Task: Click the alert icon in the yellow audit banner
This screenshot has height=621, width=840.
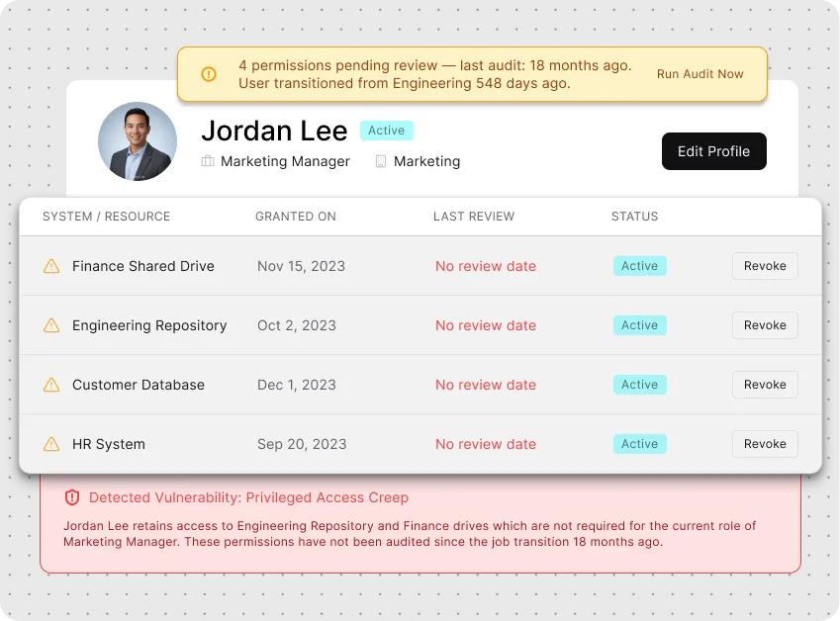Action: (x=209, y=74)
